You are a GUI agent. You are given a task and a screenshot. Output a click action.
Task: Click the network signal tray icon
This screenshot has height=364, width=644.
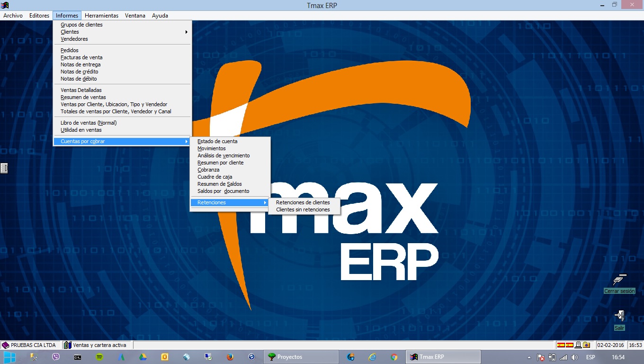pos(563,357)
